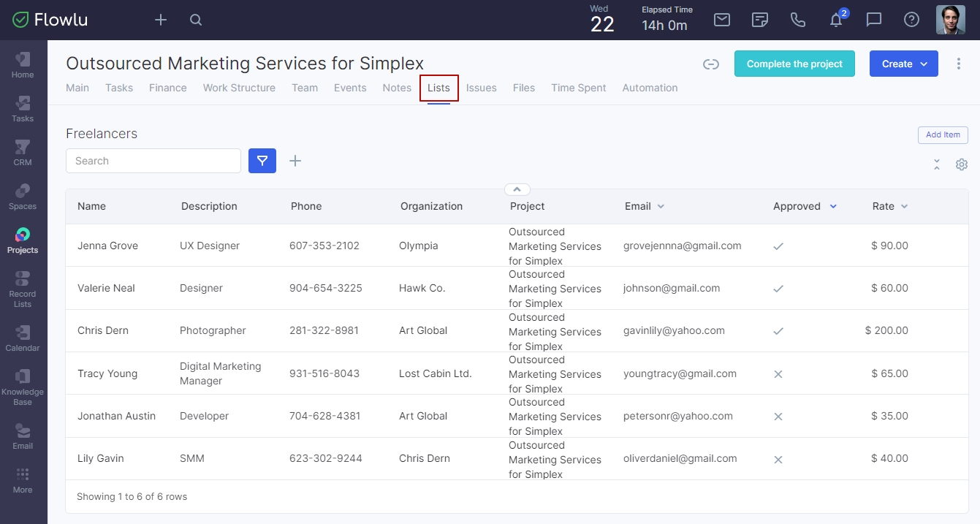Click the Add Item button
980x524 pixels.
coord(943,134)
